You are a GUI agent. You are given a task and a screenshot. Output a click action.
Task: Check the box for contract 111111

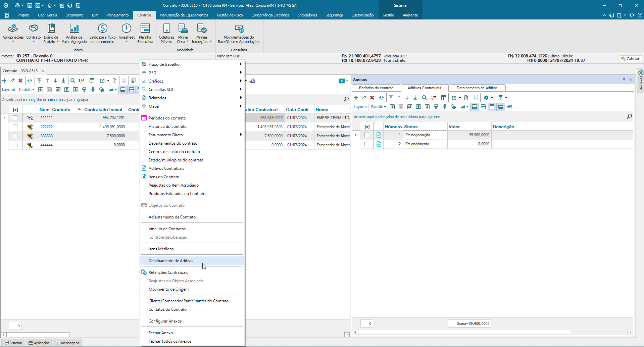tap(15, 118)
